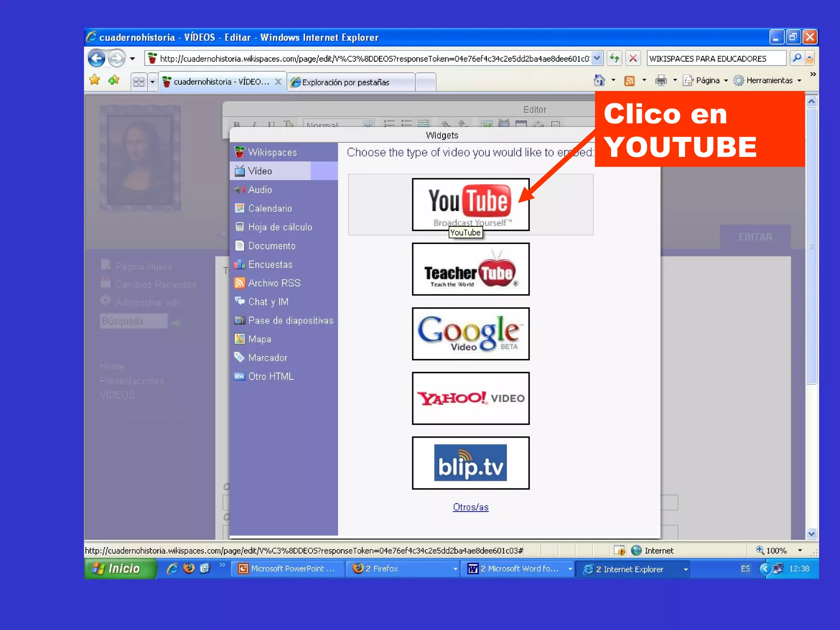The width and height of the screenshot is (840, 630).
Task: Click the popup blocker status bar icon
Action: click(x=619, y=550)
